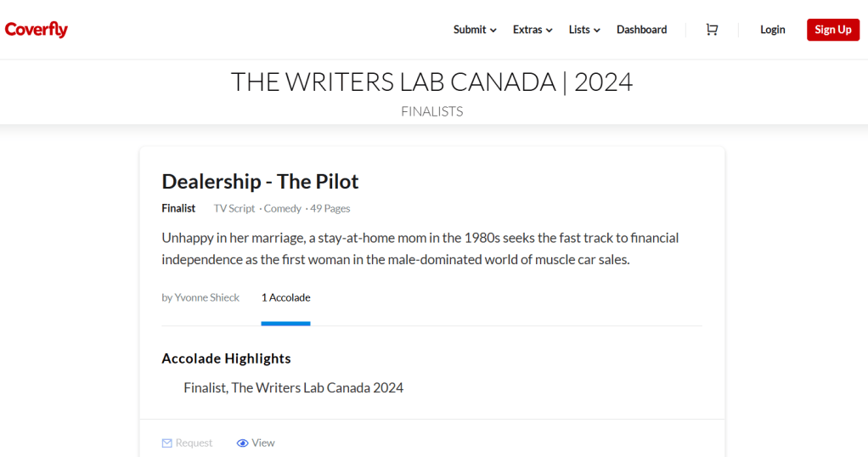Click the 49 Pages script detail
The width and height of the screenshot is (868, 457).
330,209
